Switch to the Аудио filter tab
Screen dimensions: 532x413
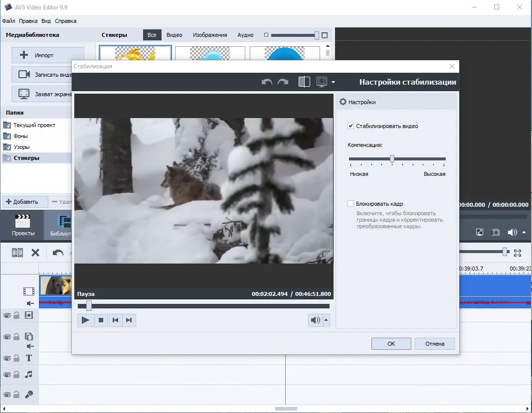(245, 35)
